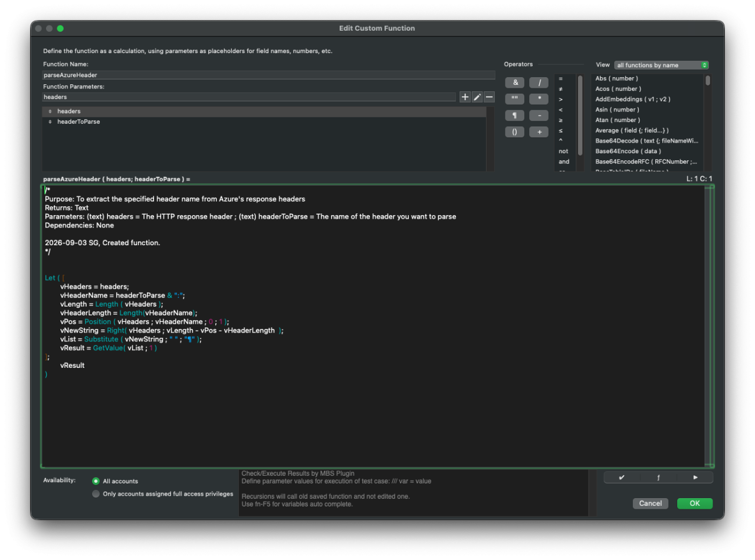Remove selected parameter with minus icon
This screenshot has width=755, height=560.
(489, 97)
